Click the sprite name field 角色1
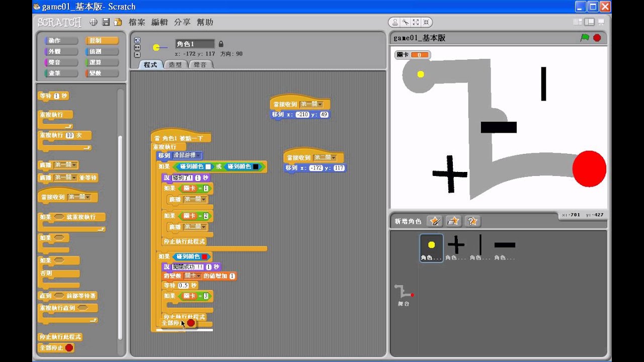 coord(195,44)
